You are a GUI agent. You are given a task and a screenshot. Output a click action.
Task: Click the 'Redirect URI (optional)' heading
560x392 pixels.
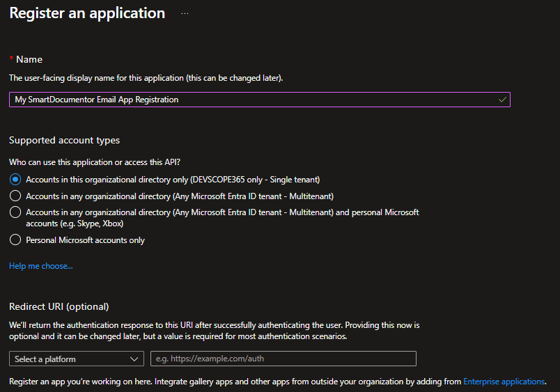pyautogui.click(x=59, y=307)
